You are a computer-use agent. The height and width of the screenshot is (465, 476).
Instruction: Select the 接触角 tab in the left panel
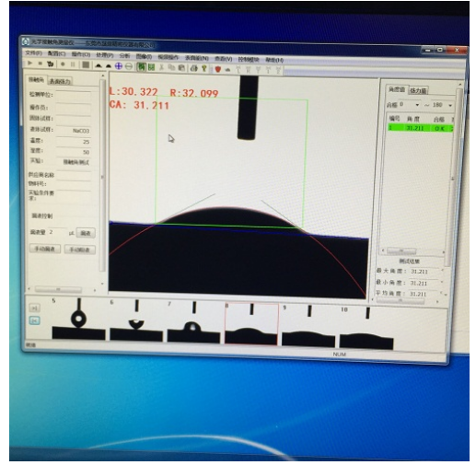point(36,80)
